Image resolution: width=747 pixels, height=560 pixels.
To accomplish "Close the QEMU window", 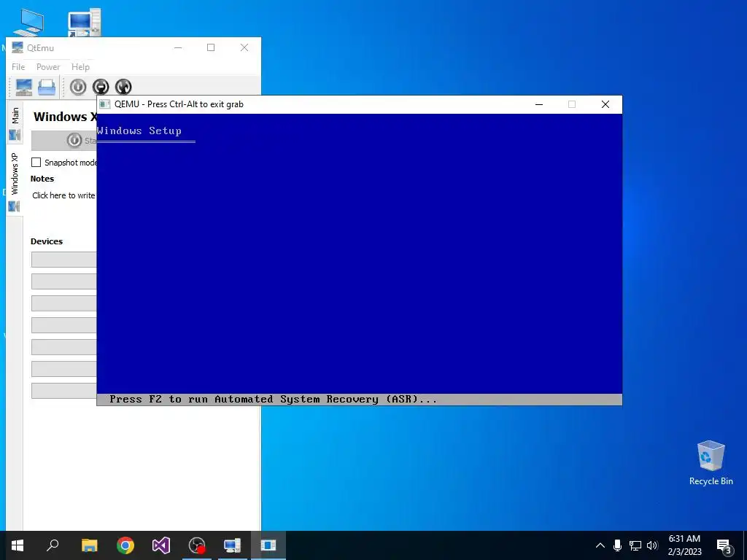I will pos(605,104).
